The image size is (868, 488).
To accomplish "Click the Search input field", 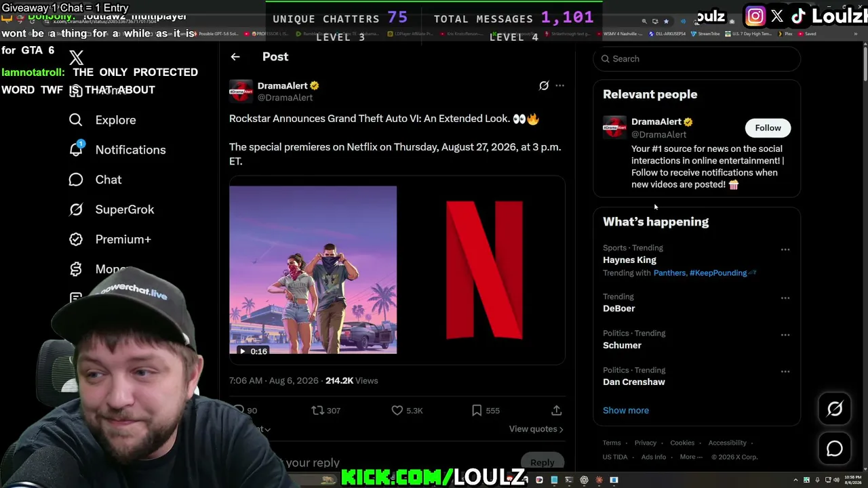I will (x=697, y=59).
